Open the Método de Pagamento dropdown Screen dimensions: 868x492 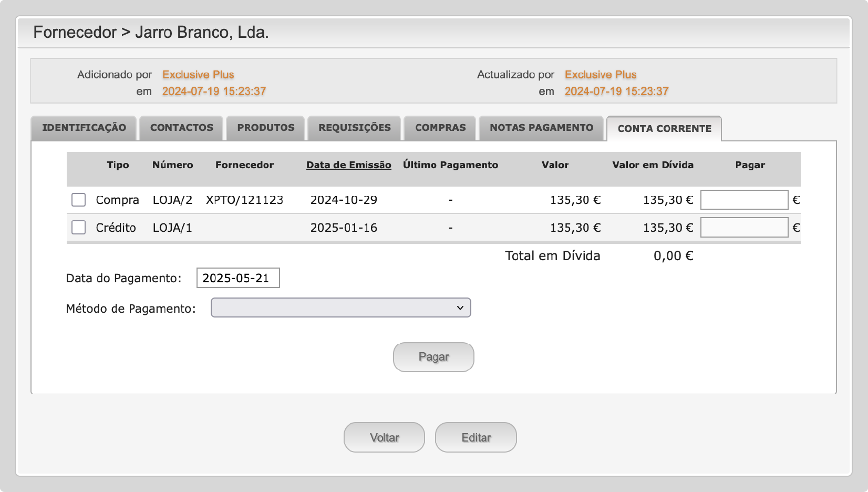pos(340,307)
